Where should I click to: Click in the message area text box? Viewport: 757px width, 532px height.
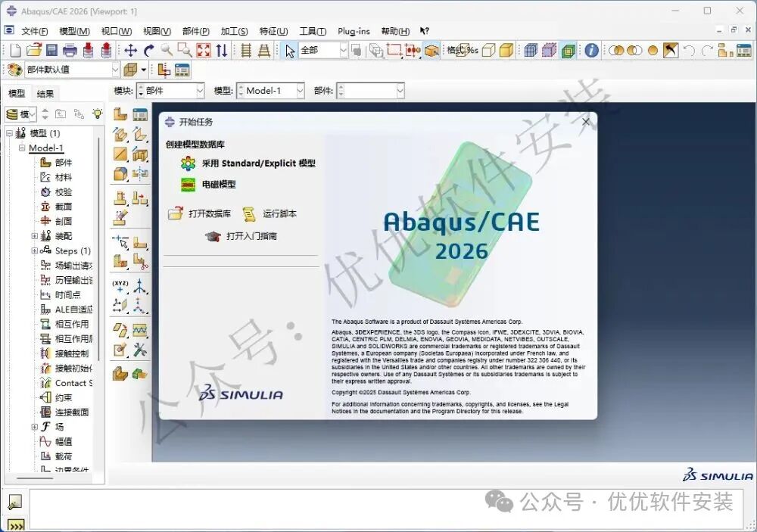pyautogui.click(x=385, y=509)
